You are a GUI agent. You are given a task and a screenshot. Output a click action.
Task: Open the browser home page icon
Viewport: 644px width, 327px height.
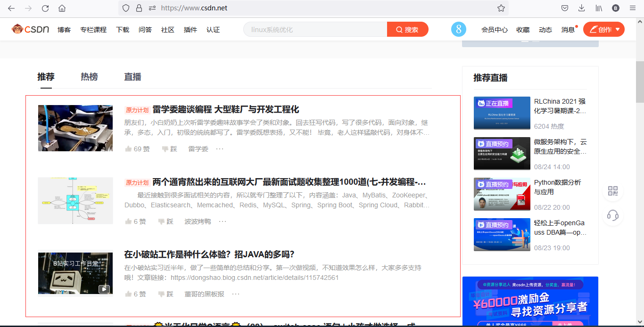62,8
